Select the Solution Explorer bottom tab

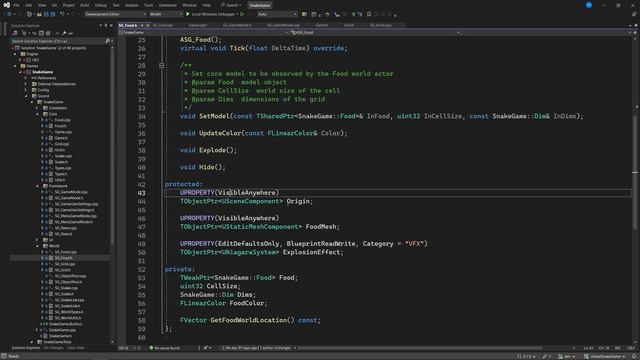click(x=26, y=348)
